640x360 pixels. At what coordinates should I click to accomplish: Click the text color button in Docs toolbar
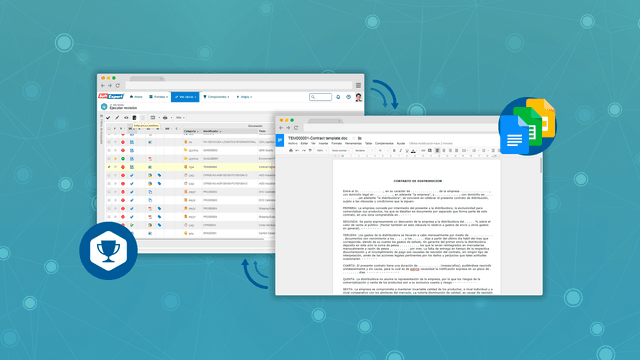coord(413,151)
